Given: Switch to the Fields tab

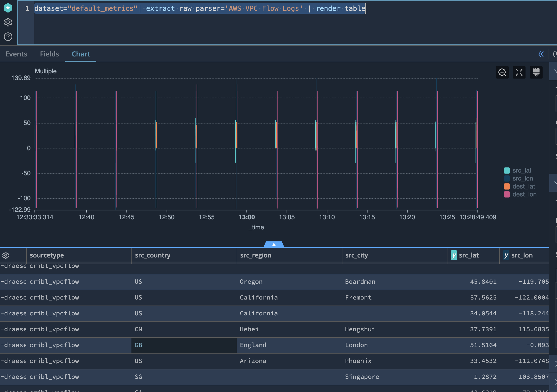Looking at the screenshot, I should pos(50,54).
